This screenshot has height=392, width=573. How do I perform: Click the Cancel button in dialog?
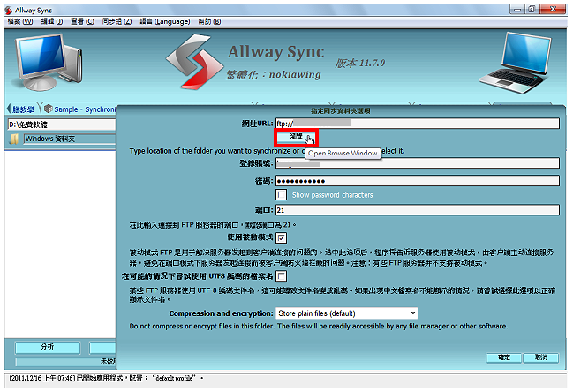pyautogui.click(x=541, y=358)
